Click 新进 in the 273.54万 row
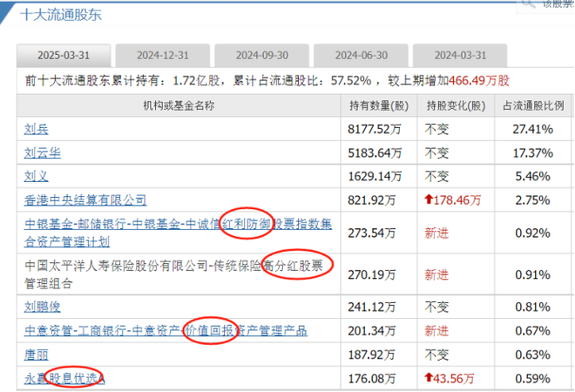 coord(436,233)
